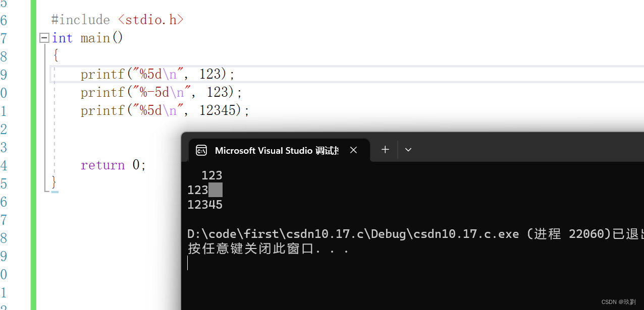This screenshot has width=644, height=310.
Task: Click the printf line printing 12345
Action: coord(165,110)
